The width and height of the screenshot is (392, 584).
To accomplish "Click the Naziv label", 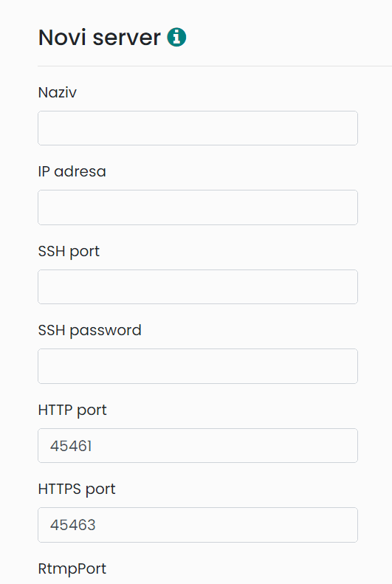I will coord(58,92).
